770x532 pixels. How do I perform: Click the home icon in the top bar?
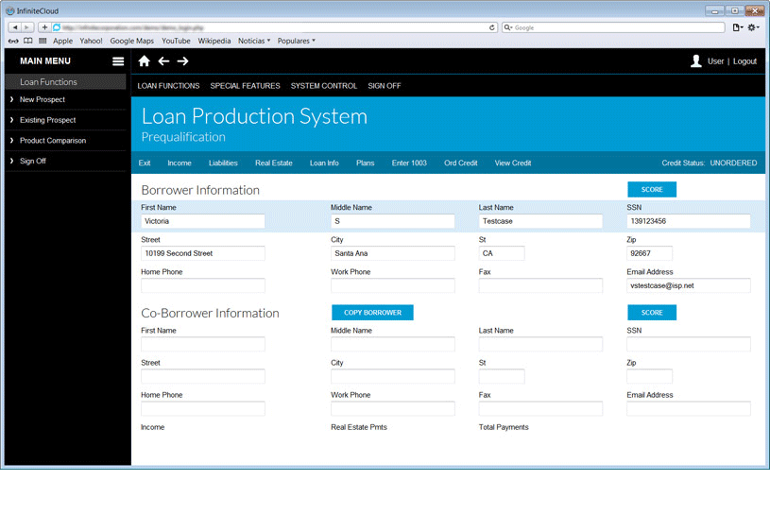[x=145, y=61]
